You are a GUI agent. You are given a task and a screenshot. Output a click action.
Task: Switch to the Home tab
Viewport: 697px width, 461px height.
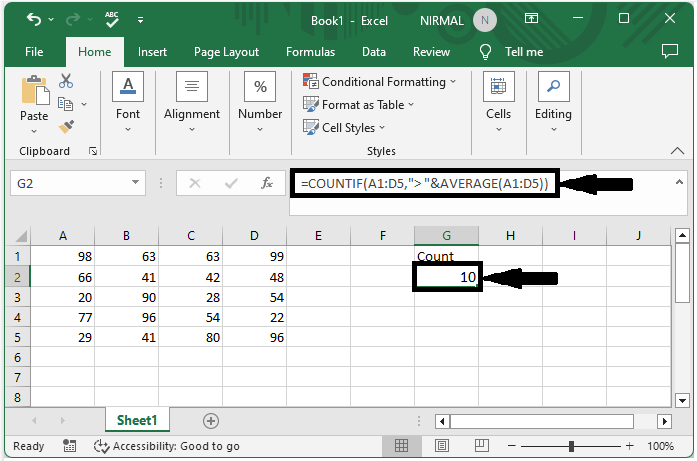pos(95,52)
